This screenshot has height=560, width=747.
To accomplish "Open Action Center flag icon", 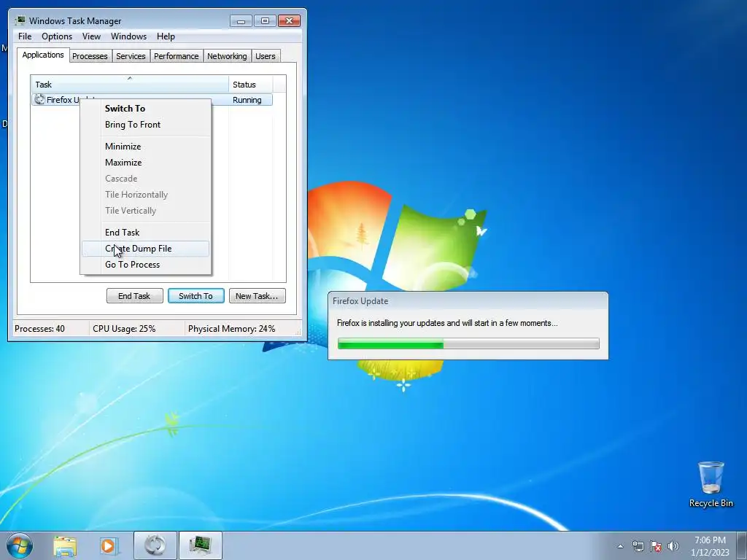I will click(x=656, y=546).
